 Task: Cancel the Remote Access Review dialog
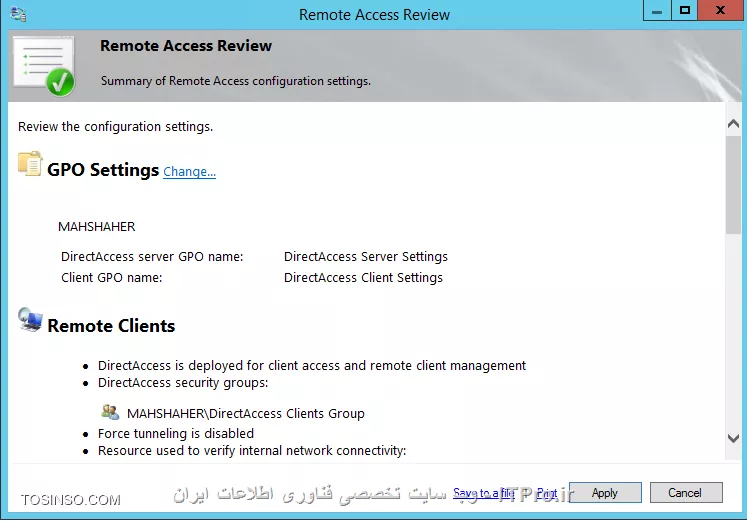click(x=686, y=492)
